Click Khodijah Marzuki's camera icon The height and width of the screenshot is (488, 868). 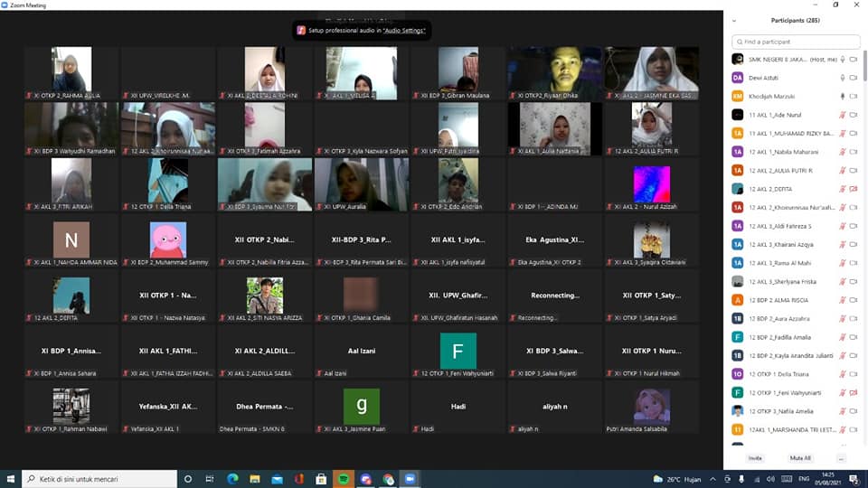point(854,96)
